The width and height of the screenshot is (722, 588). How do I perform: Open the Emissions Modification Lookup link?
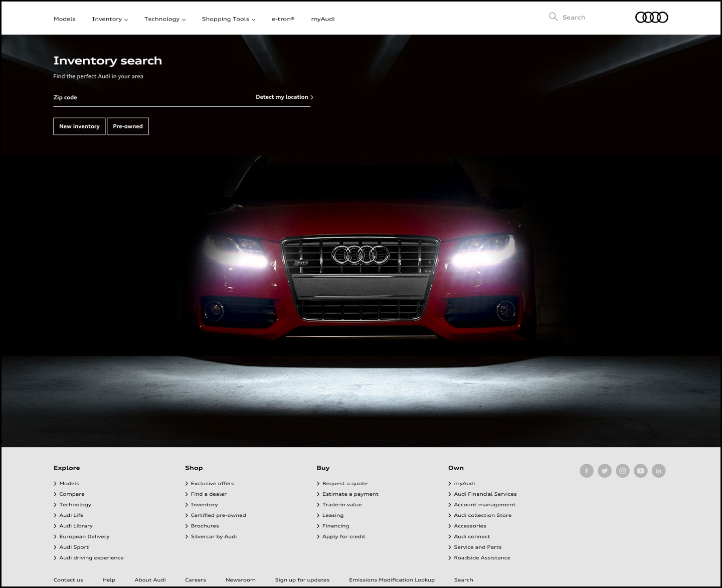392,580
